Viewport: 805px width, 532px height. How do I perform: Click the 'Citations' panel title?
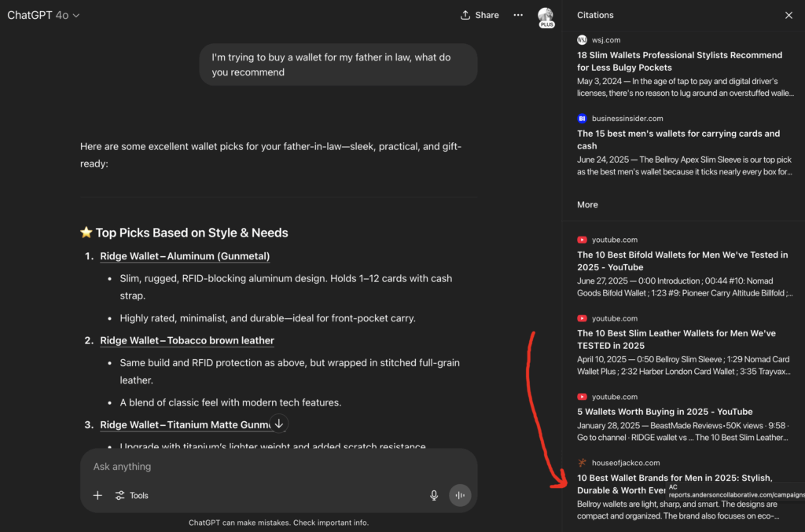595,16
